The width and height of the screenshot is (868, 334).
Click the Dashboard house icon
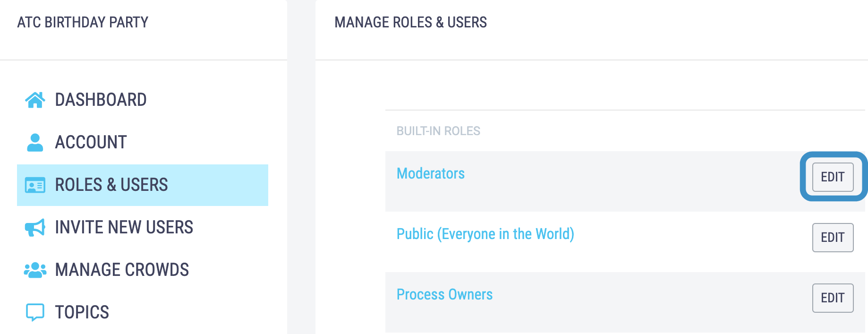pyautogui.click(x=35, y=100)
